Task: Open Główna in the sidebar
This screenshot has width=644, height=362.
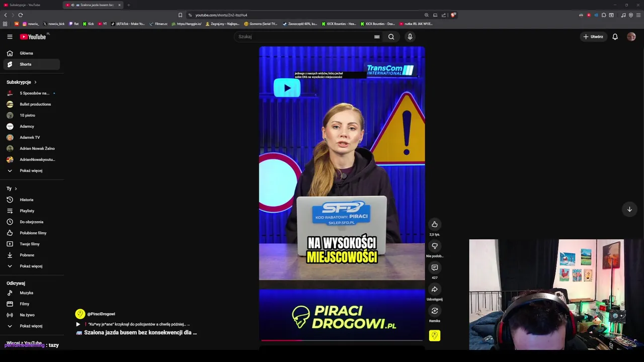Action: 32,53
